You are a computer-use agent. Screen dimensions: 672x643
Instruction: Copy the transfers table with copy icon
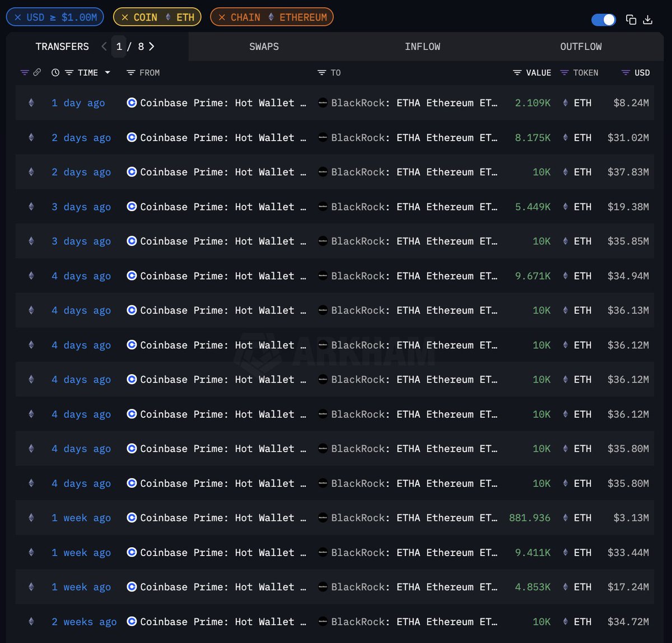coord(631,20)
